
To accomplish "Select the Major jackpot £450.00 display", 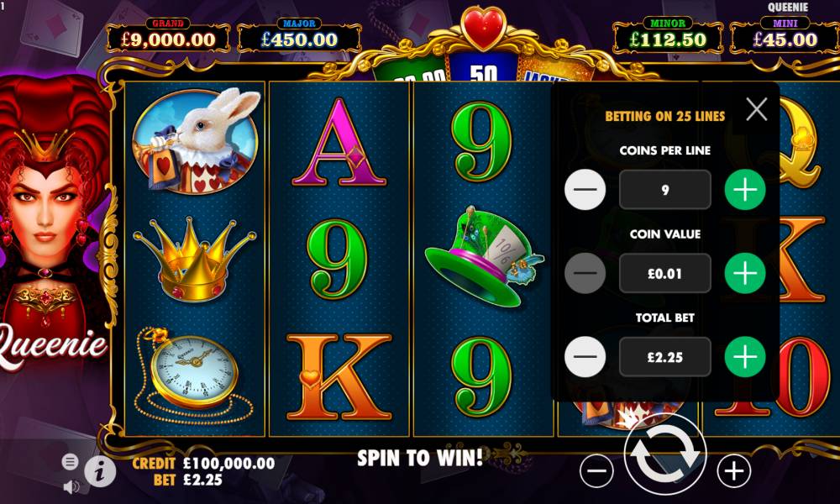I will [x=300, y=35].
